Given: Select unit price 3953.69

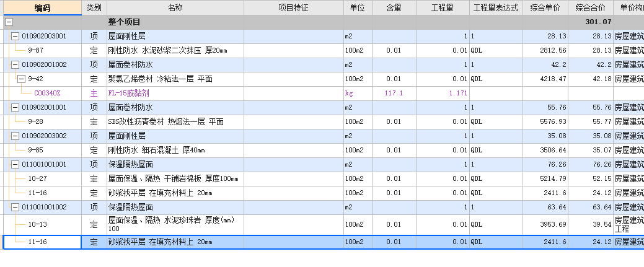Looking at the screenshot, I should tap(545, 224).
